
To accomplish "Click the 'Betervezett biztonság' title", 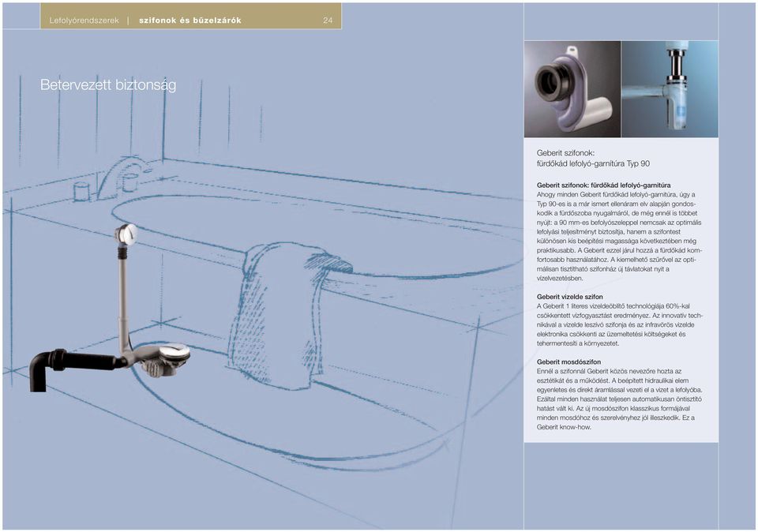I will [x=108, y=85].
